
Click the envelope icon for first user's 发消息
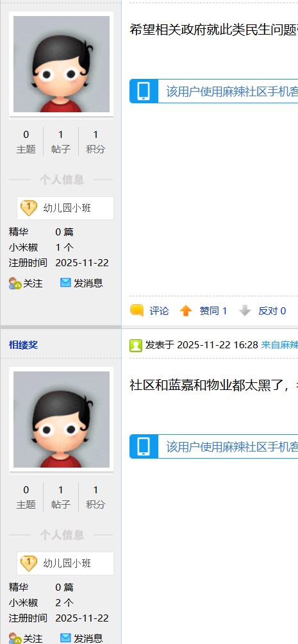65,283
